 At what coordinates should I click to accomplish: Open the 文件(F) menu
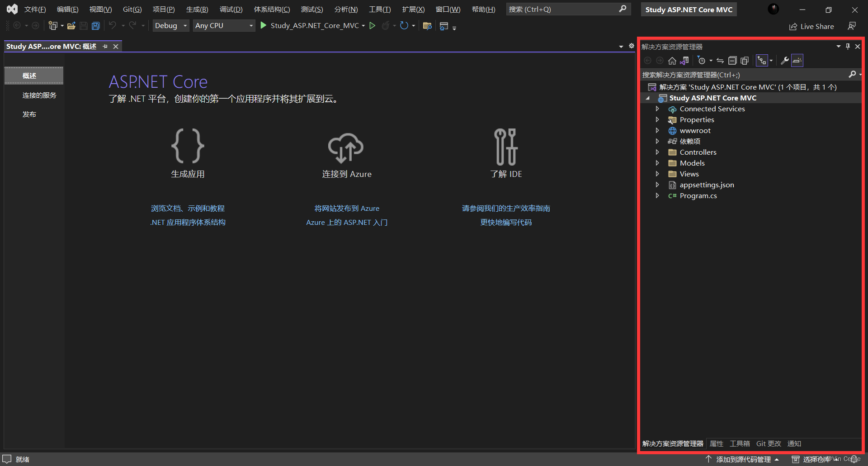35,10
